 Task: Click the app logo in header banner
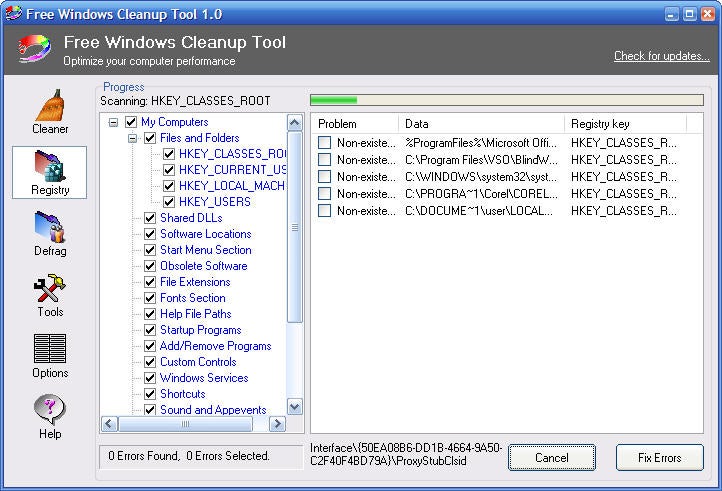(x=34, y=48)
